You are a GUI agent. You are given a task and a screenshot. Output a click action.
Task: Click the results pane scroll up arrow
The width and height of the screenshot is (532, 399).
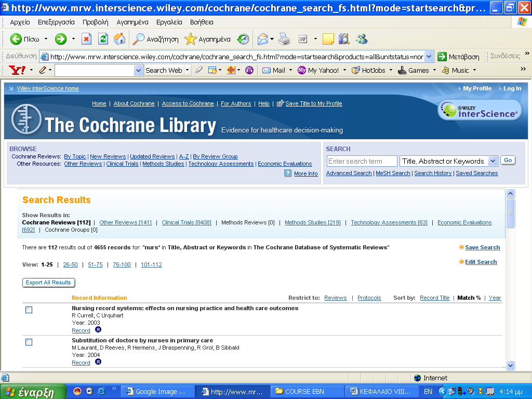tap(510, 193)
